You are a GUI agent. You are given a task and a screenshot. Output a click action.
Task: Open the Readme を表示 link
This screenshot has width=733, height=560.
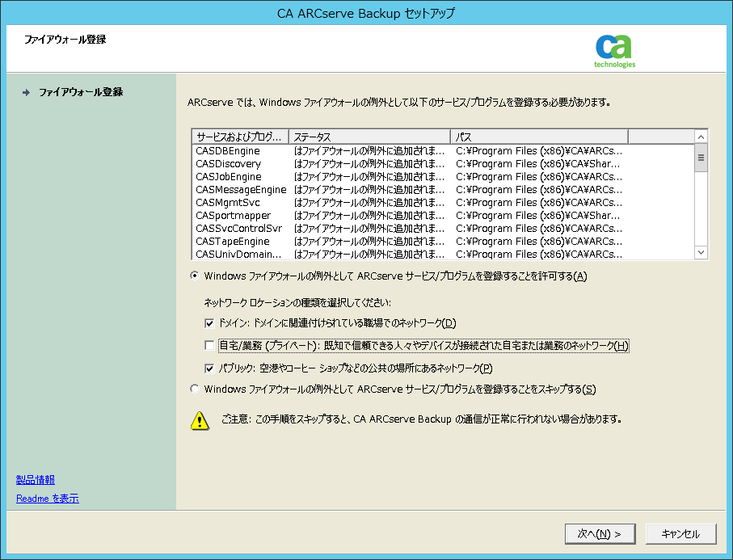point(47,499)
